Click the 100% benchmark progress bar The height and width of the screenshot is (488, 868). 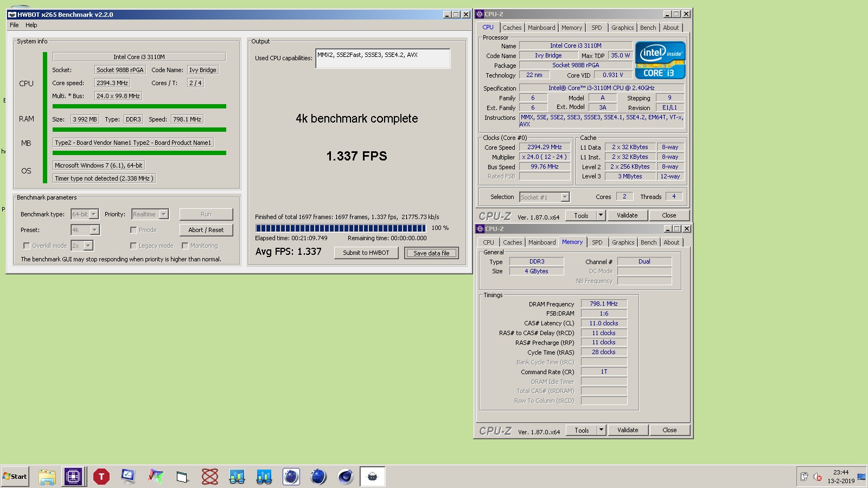341,228
